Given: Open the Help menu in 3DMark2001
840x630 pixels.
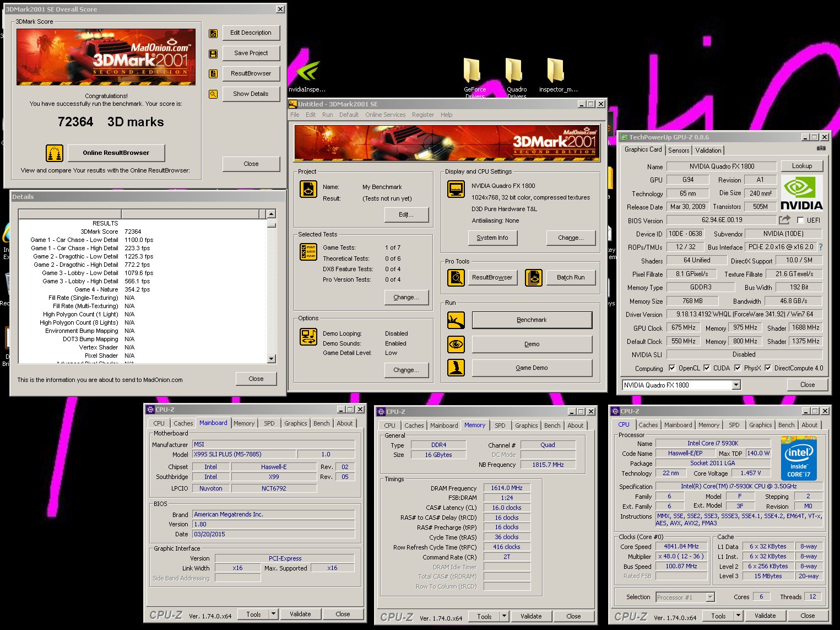Looking at the screenshot, I should click(x=446, y=115).
